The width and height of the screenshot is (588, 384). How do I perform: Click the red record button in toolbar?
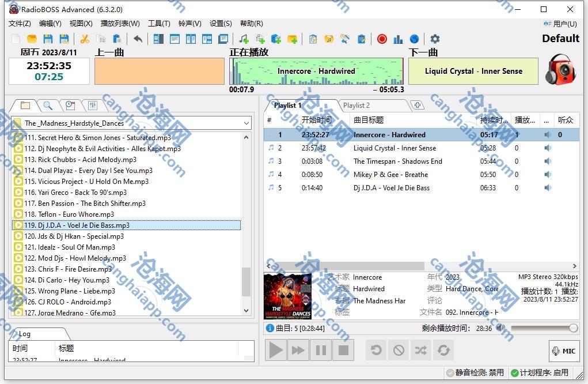pos(382,39)
